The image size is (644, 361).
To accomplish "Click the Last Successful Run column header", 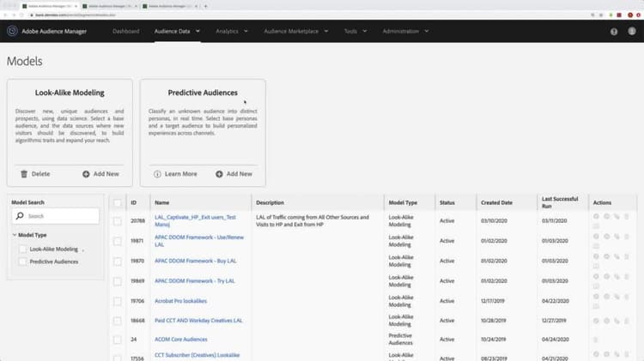I will tap(560, 202).
